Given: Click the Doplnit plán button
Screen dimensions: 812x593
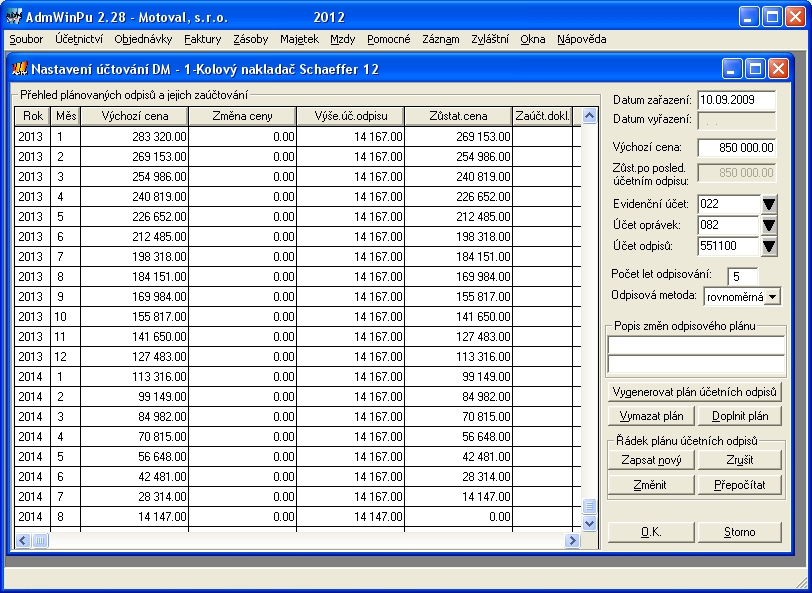Looking at the screenshot, I should click(x=740, y=416).
